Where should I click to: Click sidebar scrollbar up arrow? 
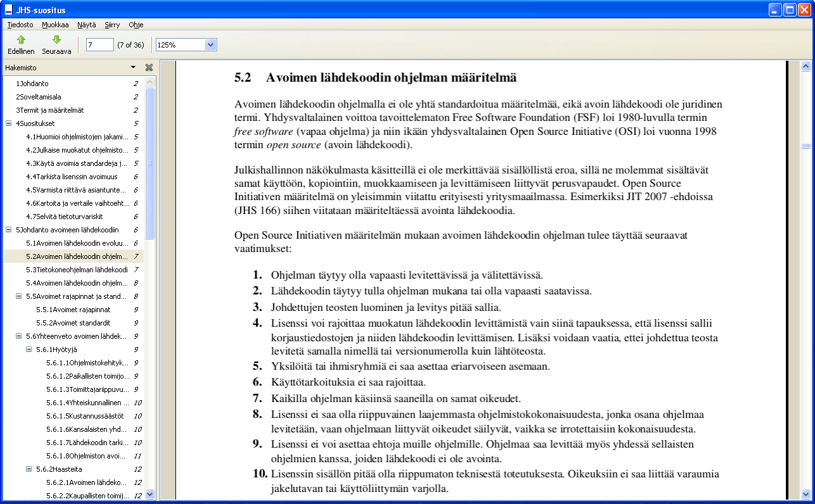[x=150, y=82]
